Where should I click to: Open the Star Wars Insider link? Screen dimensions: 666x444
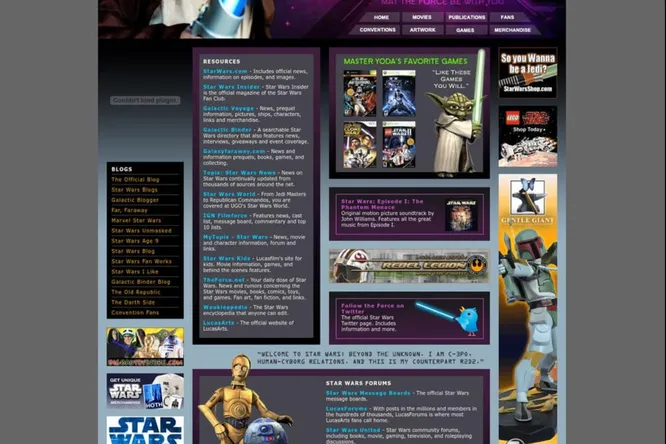point(231,87)
